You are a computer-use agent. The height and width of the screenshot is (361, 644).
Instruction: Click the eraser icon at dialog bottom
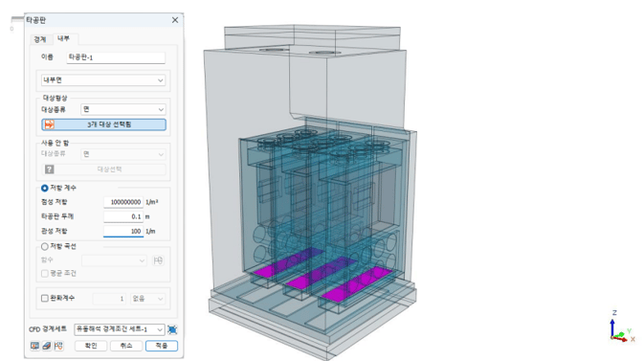(47, 346)
